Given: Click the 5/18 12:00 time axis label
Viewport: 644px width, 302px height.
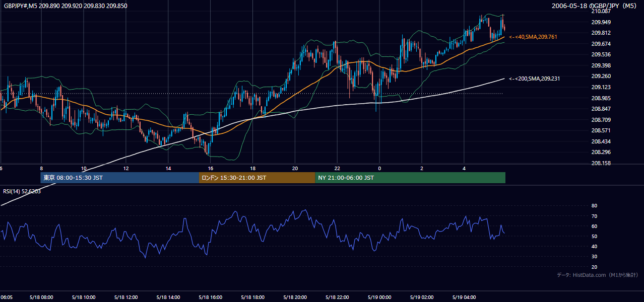Looking at the screenshot, I should [126, 297].
